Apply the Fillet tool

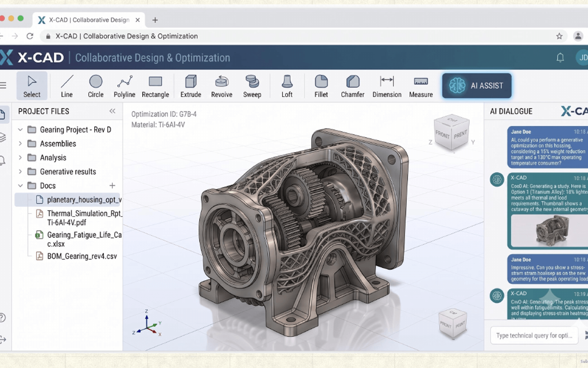click(x=321, y=86)
